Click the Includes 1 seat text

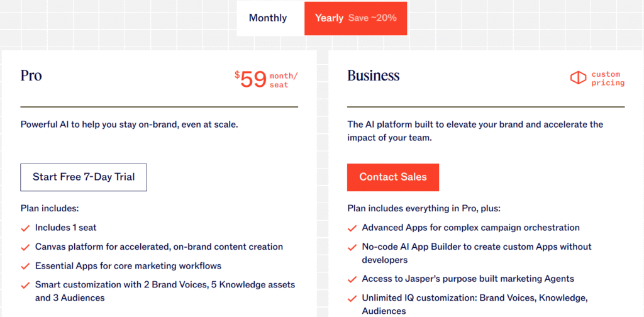click(x=66, y=228)
